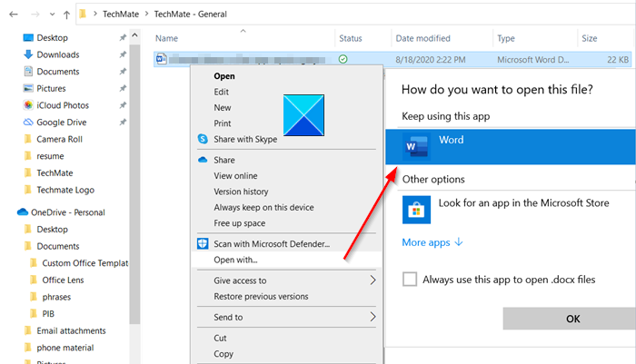Expand the Send to submenu
Screen dimensions: 636x364
point(373,317)
